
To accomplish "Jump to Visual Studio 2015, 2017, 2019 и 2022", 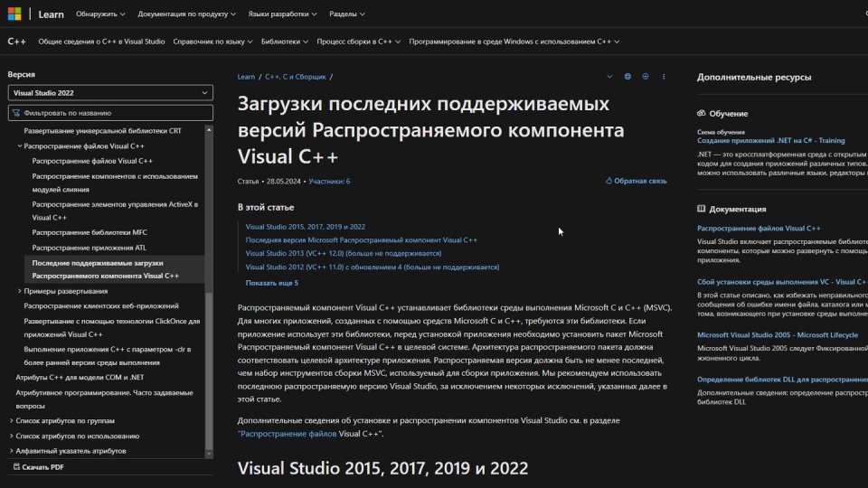I will [306, 227].
